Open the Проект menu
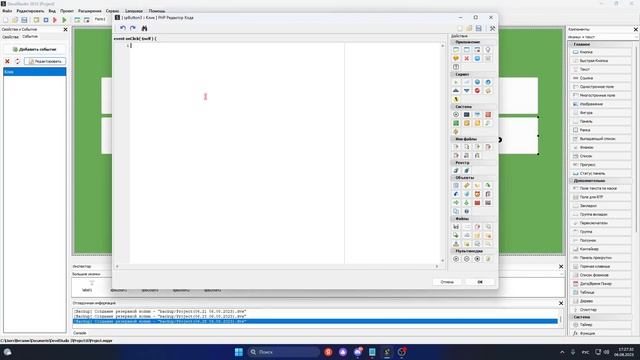 pyautogui.click(x=67, y=11)
